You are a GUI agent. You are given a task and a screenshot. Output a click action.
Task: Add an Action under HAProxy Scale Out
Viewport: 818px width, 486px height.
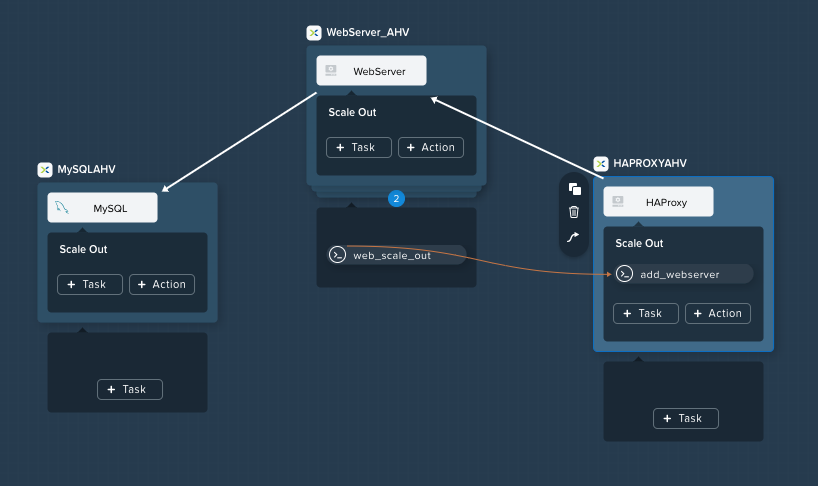point(718,313)
